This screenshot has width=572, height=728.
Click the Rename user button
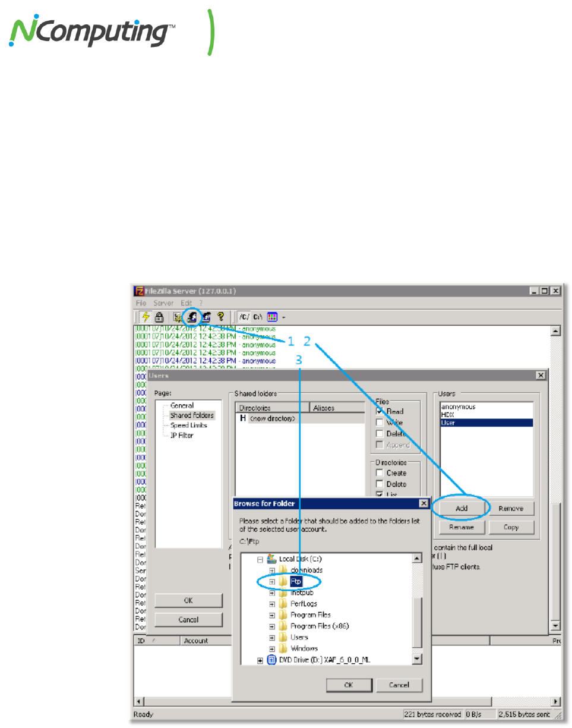tap(461, 527)
